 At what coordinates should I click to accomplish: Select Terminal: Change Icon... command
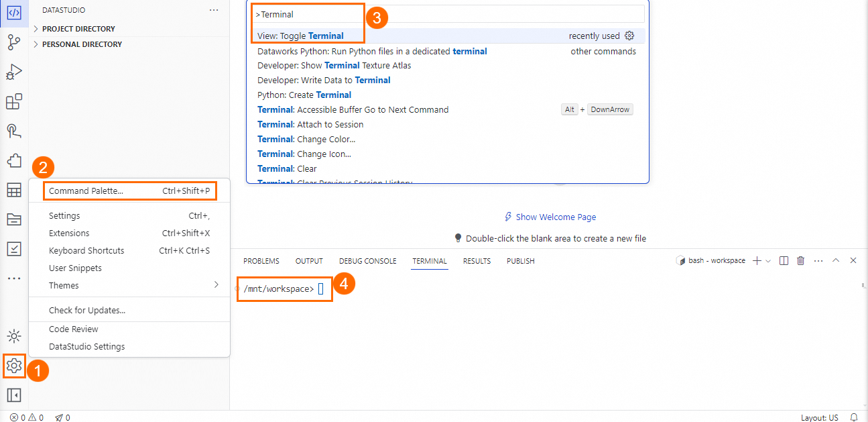pyautogui.click(x=448, y=154)
